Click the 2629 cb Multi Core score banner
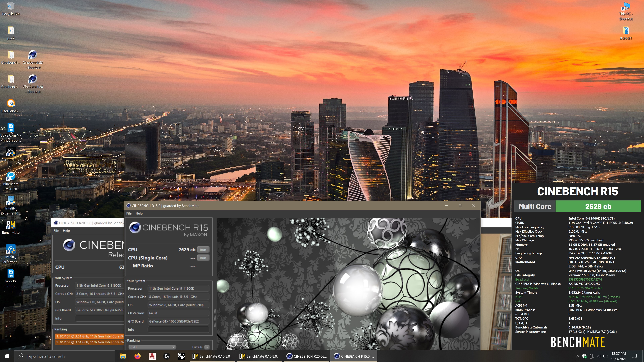Image resolution: width=644 pixels, height=362 pixels. [598, 206]
